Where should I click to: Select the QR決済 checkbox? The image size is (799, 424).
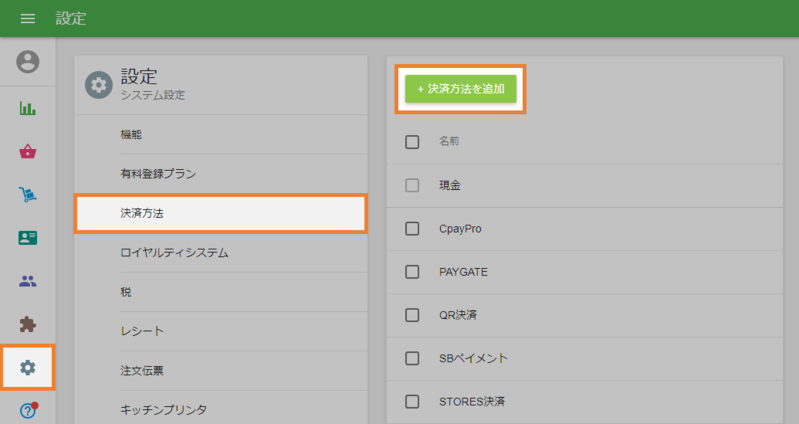pyautogui.click(x=412, y=315)
